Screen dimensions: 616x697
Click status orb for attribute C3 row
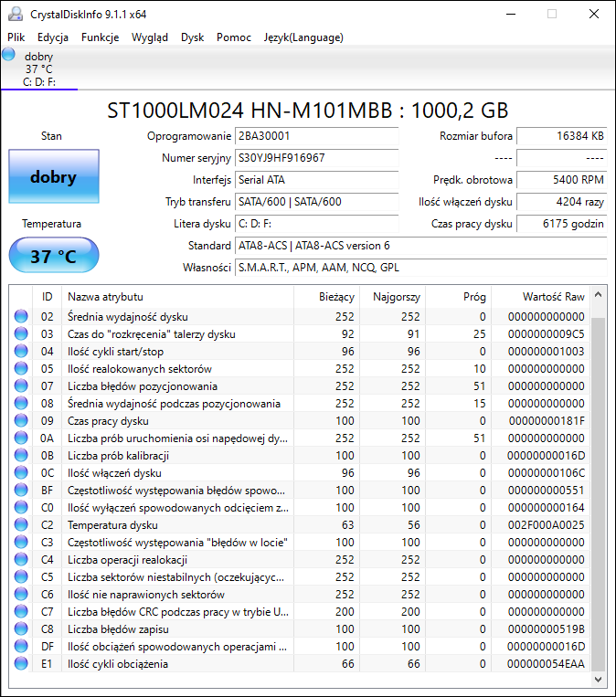tap(21, 542)
